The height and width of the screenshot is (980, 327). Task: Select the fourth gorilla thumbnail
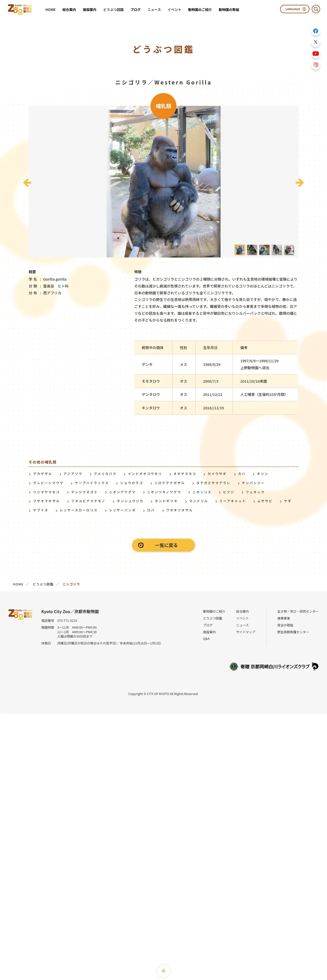[277, 250]
